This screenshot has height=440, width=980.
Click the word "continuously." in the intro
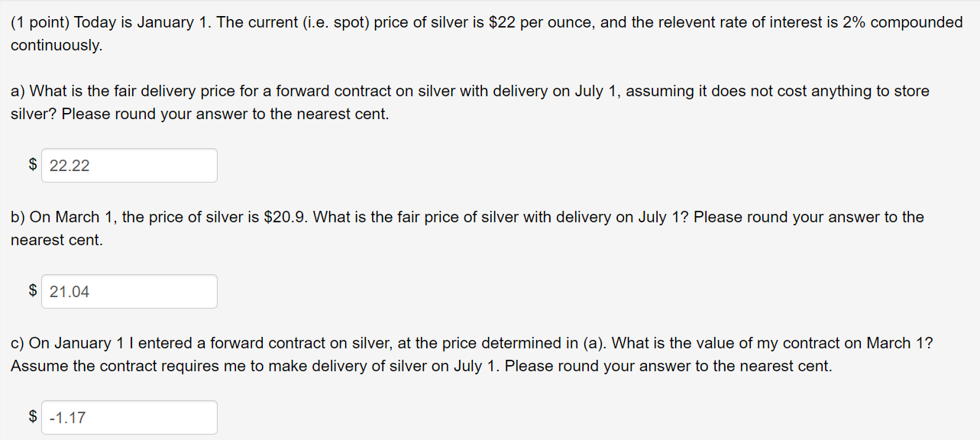(57, 46)
